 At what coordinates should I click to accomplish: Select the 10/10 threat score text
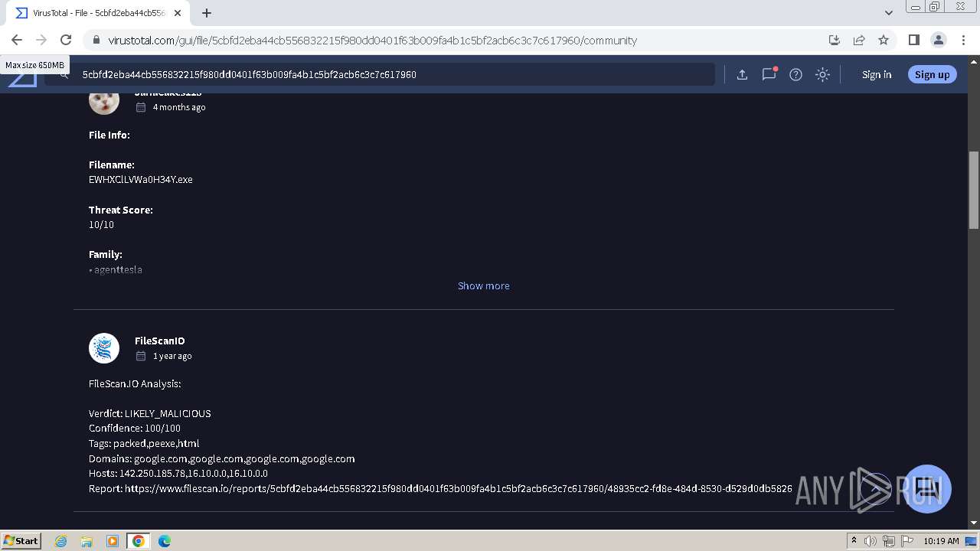coord(101,224)
